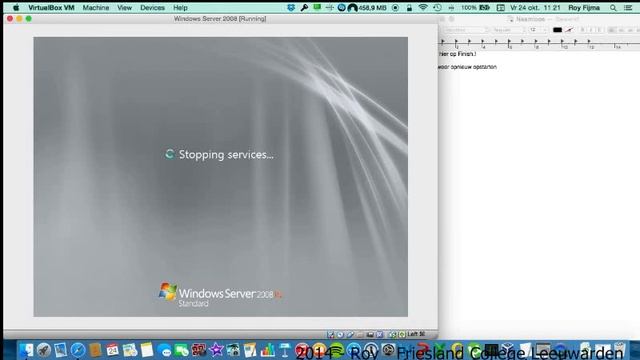The image size is (640, 360).
Task: Click the text line ending 'op Finish.)' in TextEdit
Action: (x=457, y=54)
